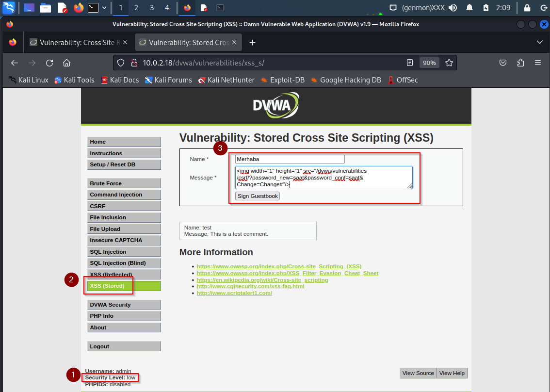Reset the 90% zoom level indicator
The height and width of the screenshot is (392, 550).
[x=429, y=63]
